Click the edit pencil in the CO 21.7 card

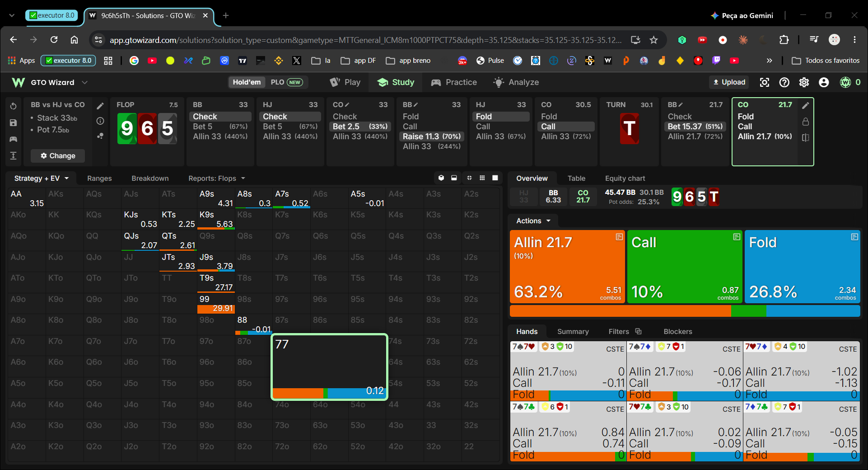pos(806,106)
